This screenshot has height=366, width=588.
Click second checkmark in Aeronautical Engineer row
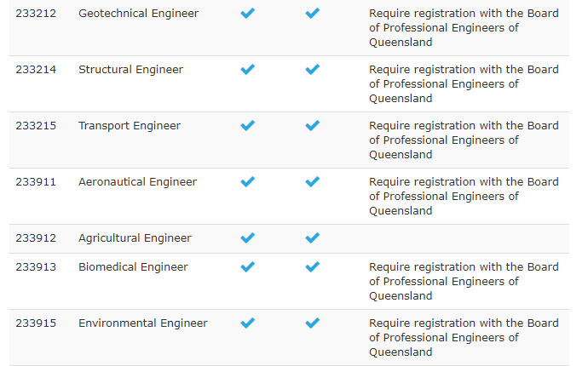(313, 182)
